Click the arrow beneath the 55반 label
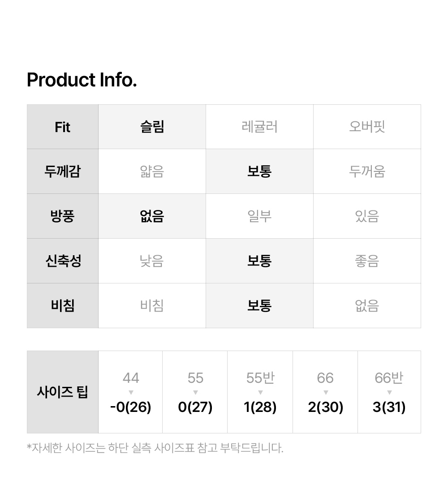Screen dimensions: 448x497 coord(260,393)
